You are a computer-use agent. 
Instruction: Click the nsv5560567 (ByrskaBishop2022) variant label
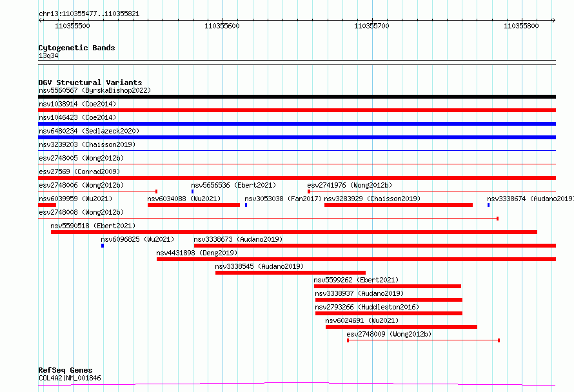(95, 90)
